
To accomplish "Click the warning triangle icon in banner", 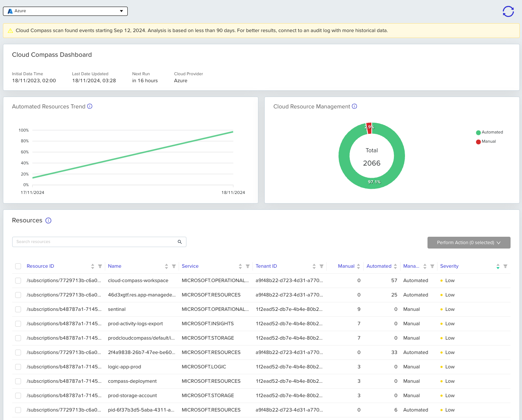I will [10, 31].
